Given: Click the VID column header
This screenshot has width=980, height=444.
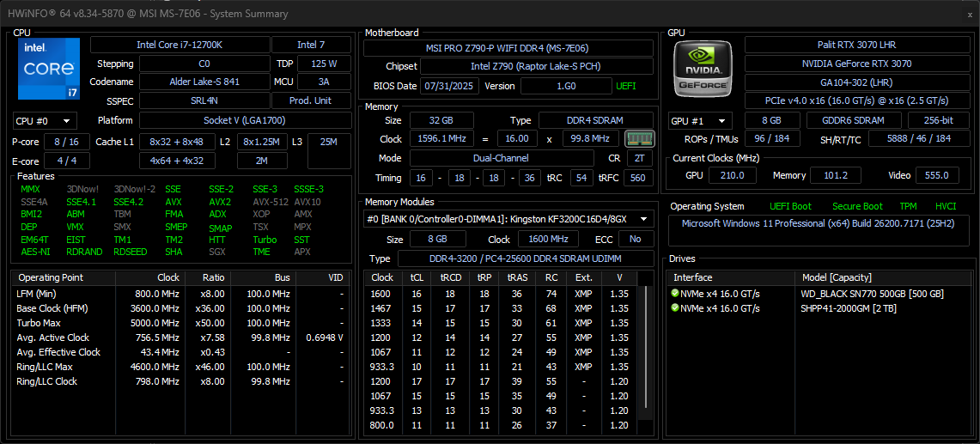Looking at the screenshot, I should [322, 277].
